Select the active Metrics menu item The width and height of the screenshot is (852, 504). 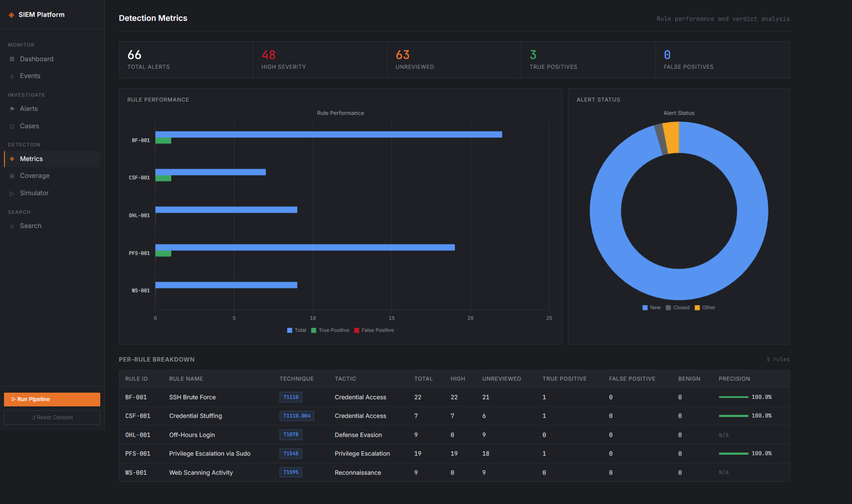tap(52, 159)
